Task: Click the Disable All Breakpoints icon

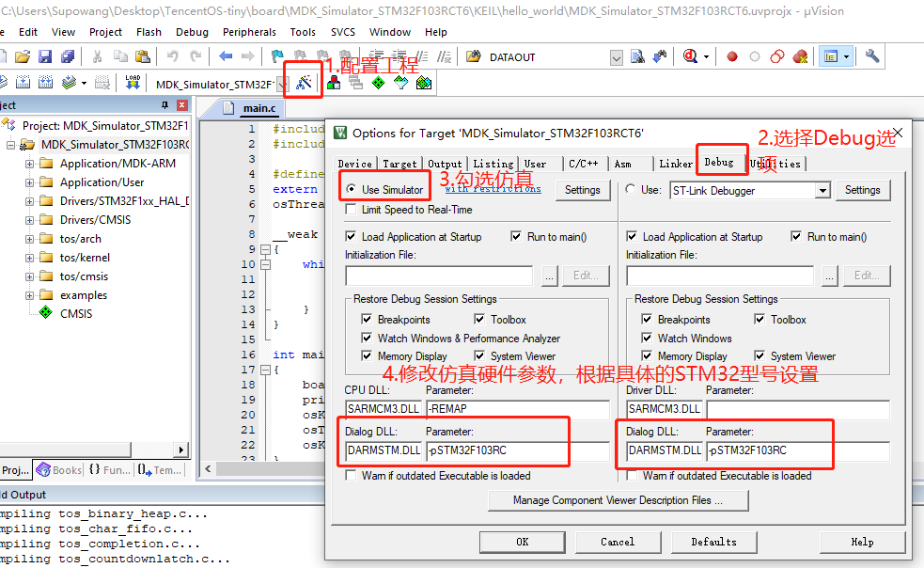Action: click(777, 56)
